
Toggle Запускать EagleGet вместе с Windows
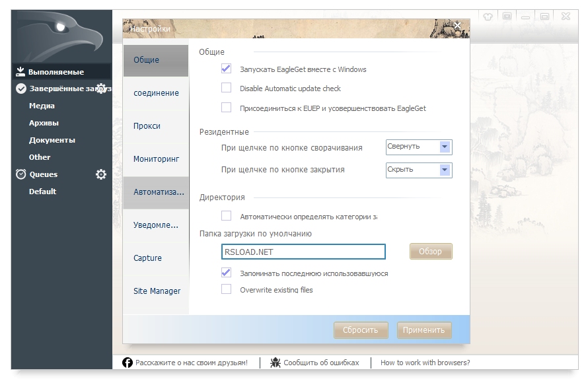[226, 69]
